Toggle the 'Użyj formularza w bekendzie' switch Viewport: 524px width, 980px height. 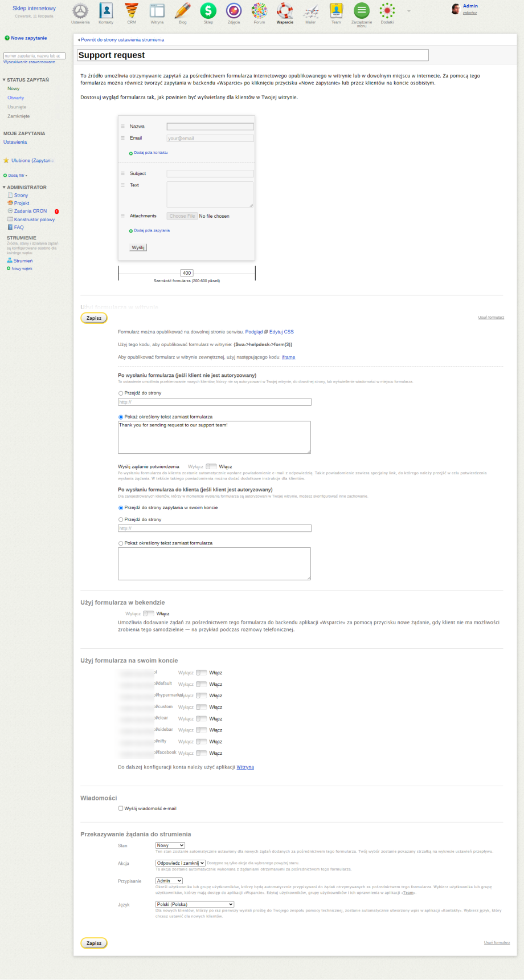(x=149, y=613)
